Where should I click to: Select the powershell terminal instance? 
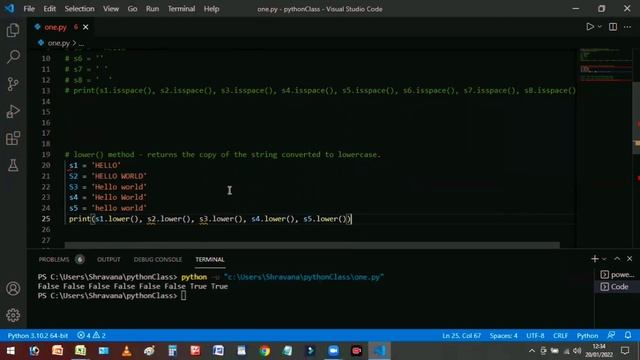pyautogui.click(x=617, y=275)
